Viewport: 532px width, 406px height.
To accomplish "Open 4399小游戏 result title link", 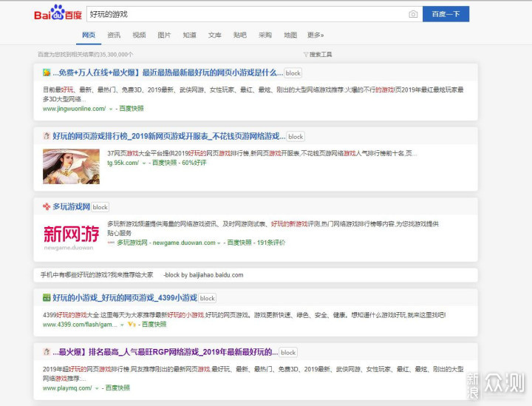I will 125,298.
